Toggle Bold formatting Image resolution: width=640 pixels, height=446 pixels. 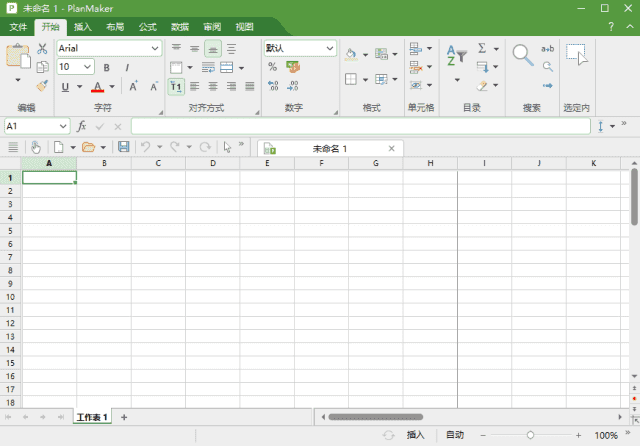pos(106,67)
